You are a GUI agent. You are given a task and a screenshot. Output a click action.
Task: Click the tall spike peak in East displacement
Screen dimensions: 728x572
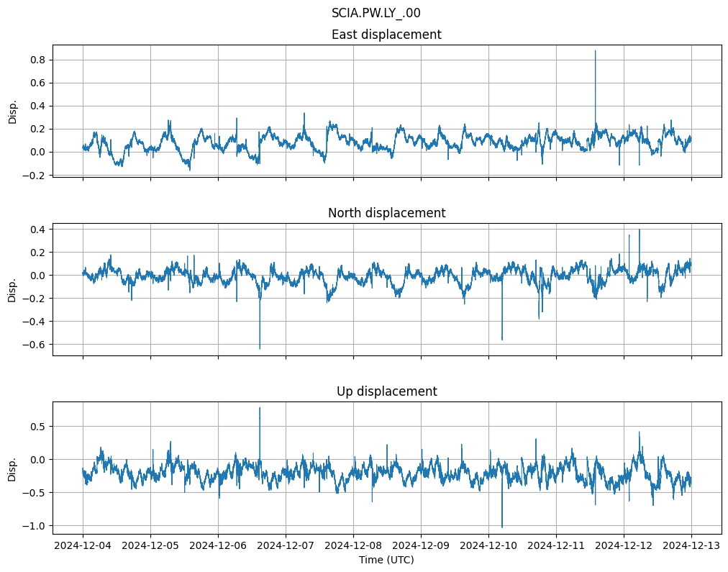tap(595, 52)
